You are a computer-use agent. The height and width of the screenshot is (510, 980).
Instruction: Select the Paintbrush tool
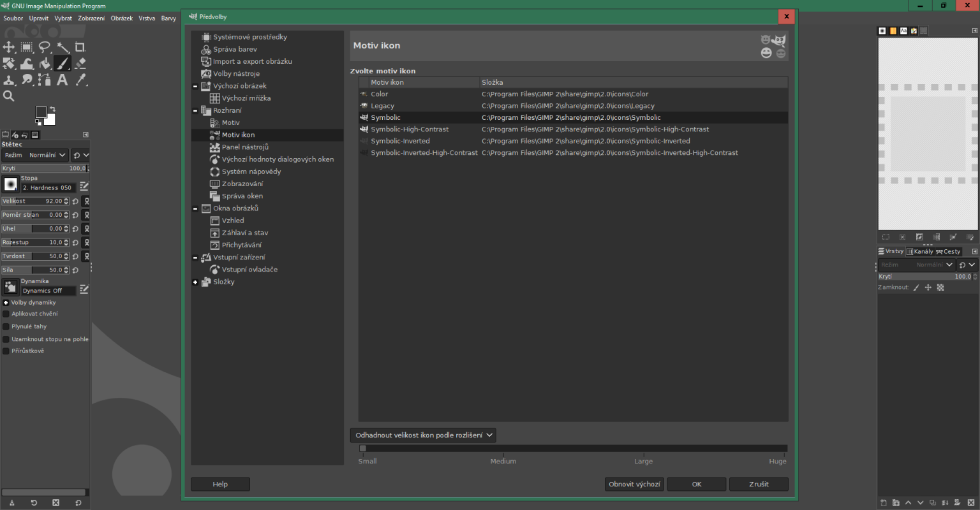(63, 64)
